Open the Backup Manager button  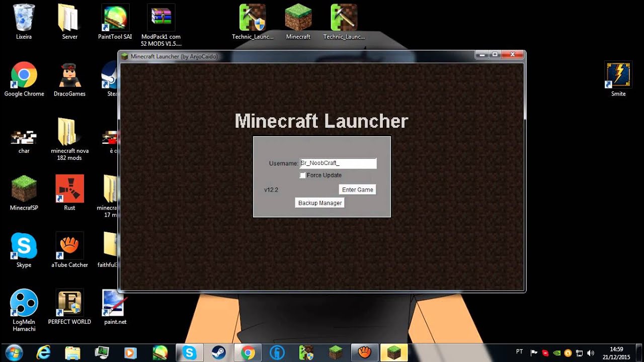pos(320,203)
